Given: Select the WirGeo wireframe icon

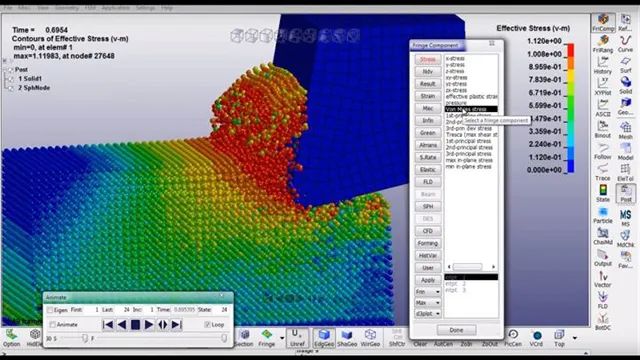Looking at the screenshot, I should point(370,338).
